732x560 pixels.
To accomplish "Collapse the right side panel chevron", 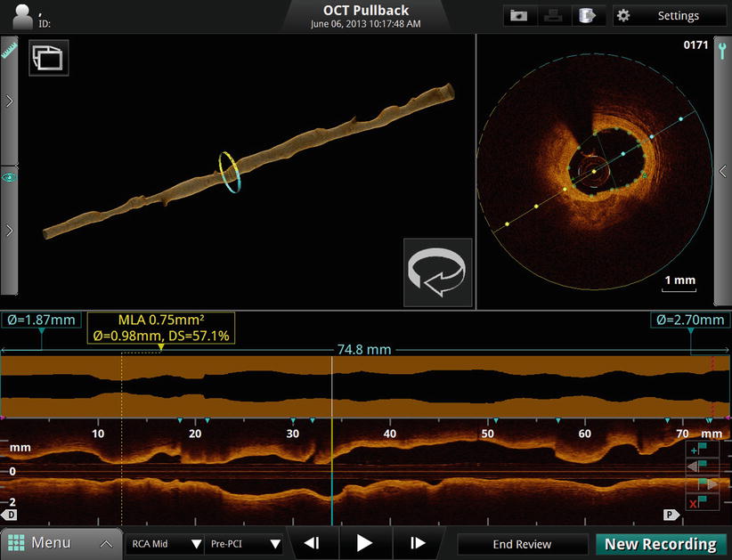I will tap(722, 171).
